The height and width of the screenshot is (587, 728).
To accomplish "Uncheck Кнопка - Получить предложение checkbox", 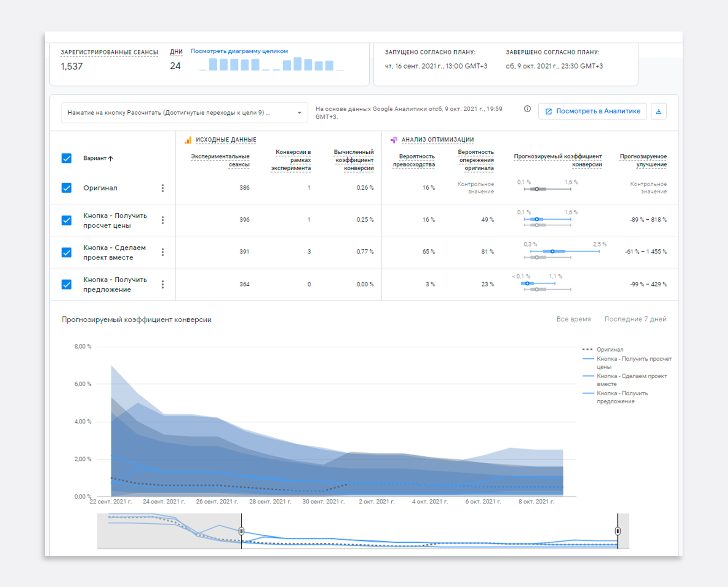I will pyautogui.click(x=67, y=284).
